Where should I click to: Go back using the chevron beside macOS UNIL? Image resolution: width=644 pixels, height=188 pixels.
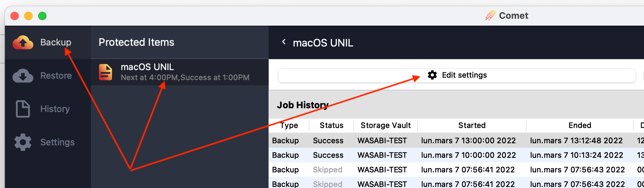tap(284, 42)
